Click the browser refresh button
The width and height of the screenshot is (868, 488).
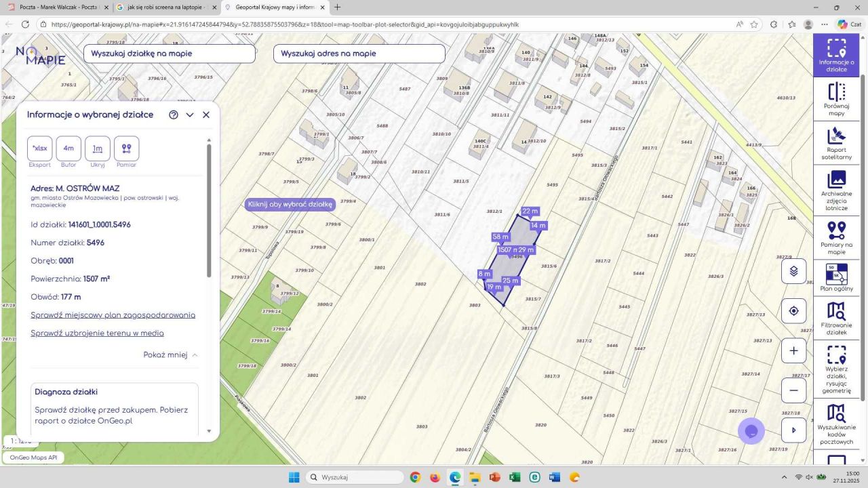(25, 24)
